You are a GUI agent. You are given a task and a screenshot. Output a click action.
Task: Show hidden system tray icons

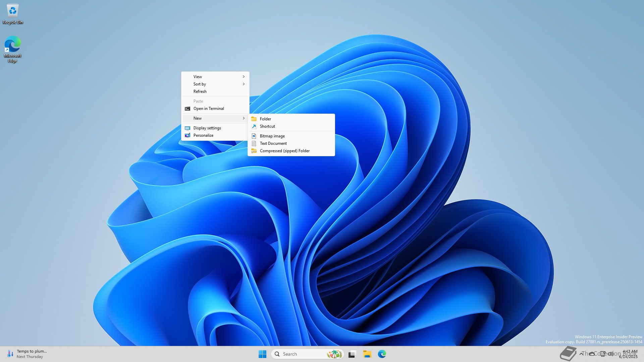[x=581, y=354]
